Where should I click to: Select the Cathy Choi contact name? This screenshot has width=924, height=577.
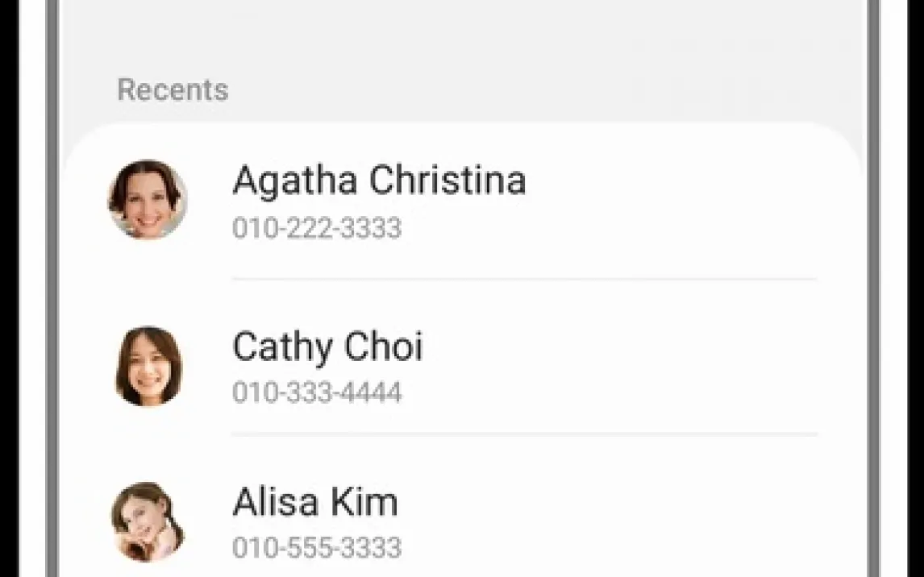327,347
